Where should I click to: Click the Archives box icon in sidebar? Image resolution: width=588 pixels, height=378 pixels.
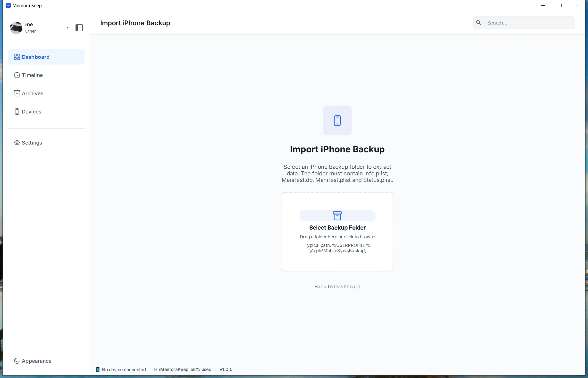17,93
